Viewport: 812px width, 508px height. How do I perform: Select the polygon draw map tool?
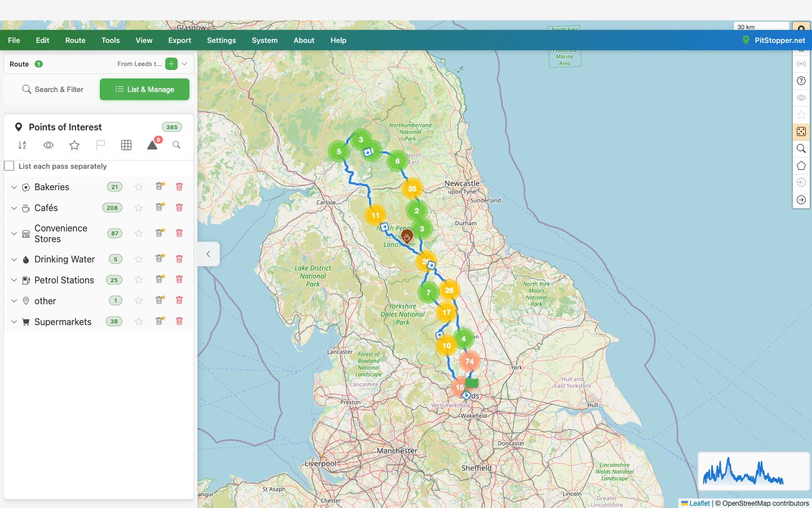pos(801,165)
